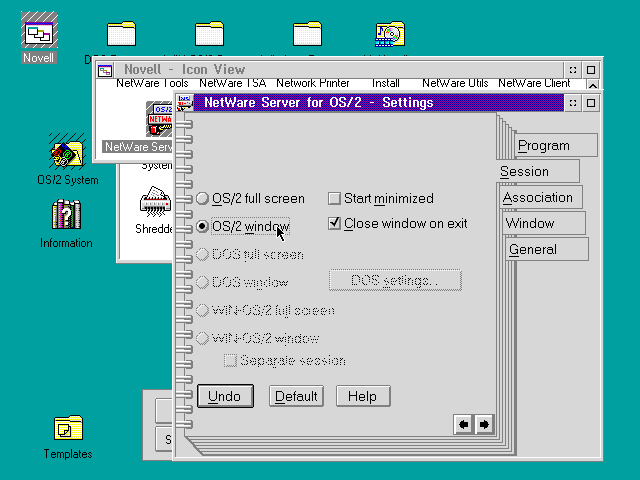Screen dimensions: 640x480
Task: Click the Novell - Icon View title bar
Action: point(339,70)
